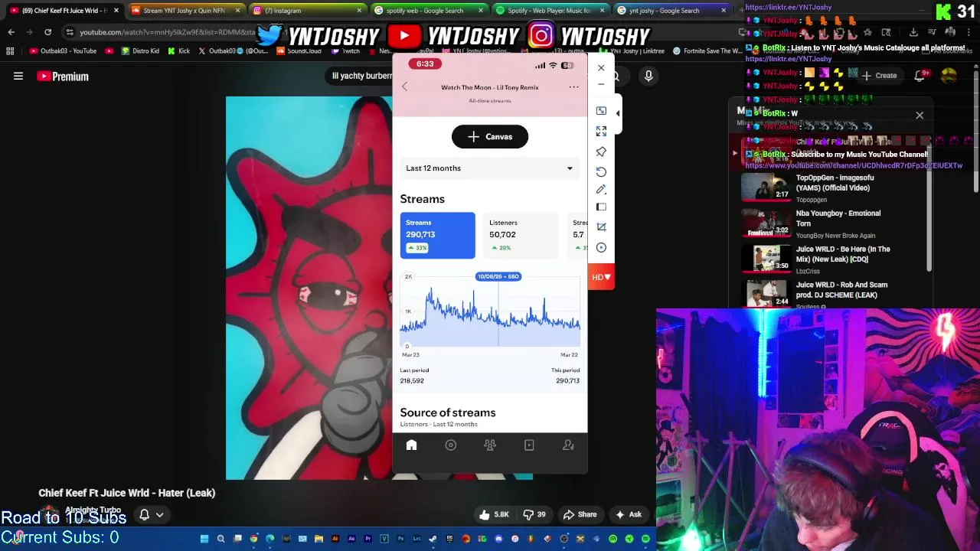980x551 pixels.
Task: Click the resize-window icon in mirror toolbar
Action: tap(601, 111)
